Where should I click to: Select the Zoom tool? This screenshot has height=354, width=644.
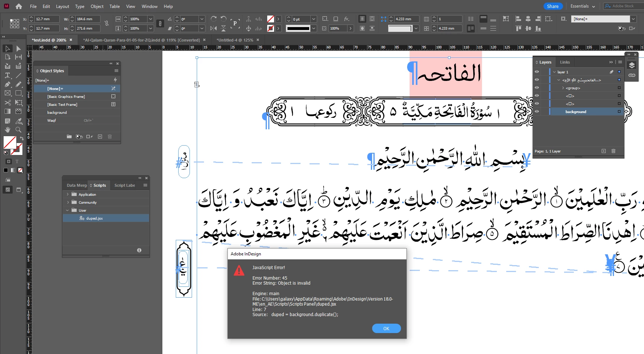click(x=18, y=130)
